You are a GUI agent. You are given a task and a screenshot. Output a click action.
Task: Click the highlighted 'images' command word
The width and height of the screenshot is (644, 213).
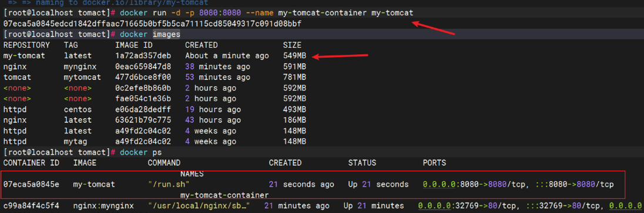[x=166, y=35]
